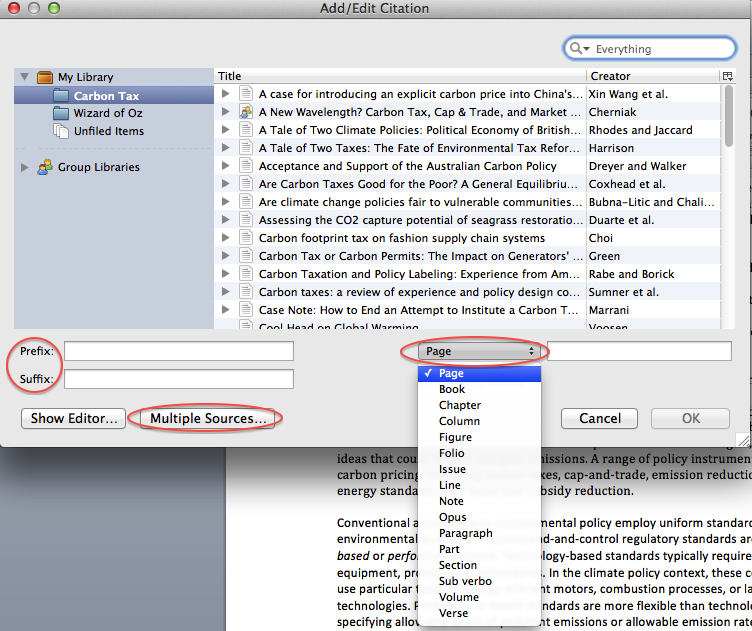Click the My Library briefcase icon
This screenshot has height=631, width=752.
45,77
